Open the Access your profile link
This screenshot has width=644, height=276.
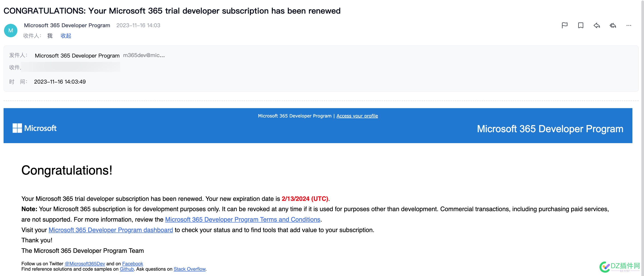pos(357,116)
